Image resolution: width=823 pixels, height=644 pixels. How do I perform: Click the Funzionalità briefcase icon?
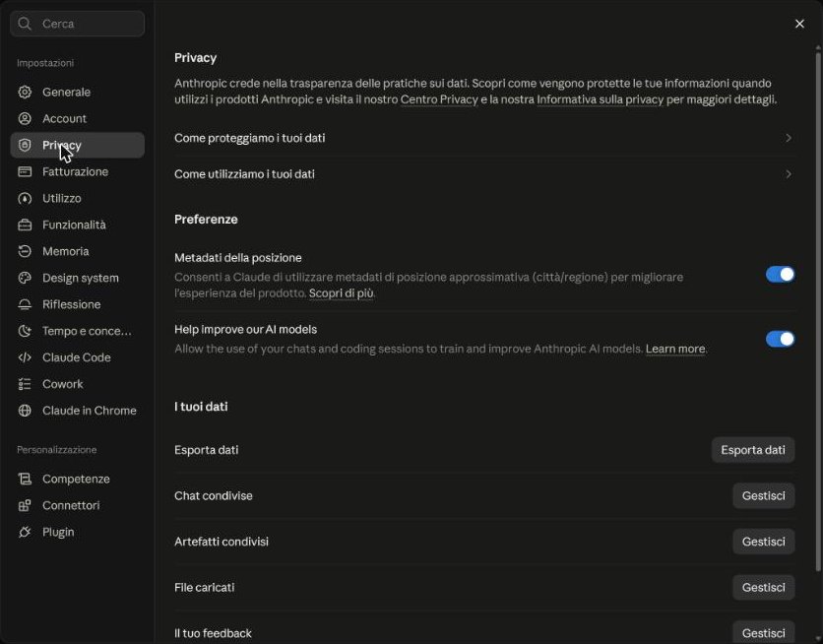(x=25, y=225)
